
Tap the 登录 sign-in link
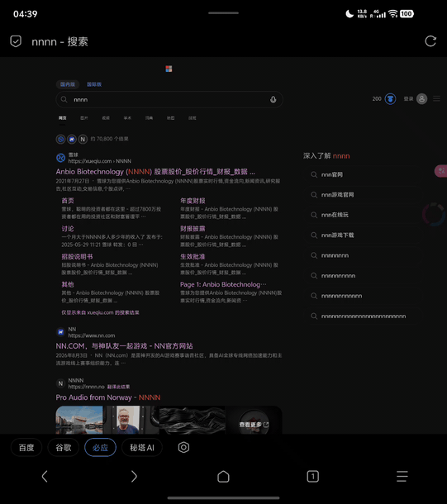pyautogui.click(x=408, y=98)
